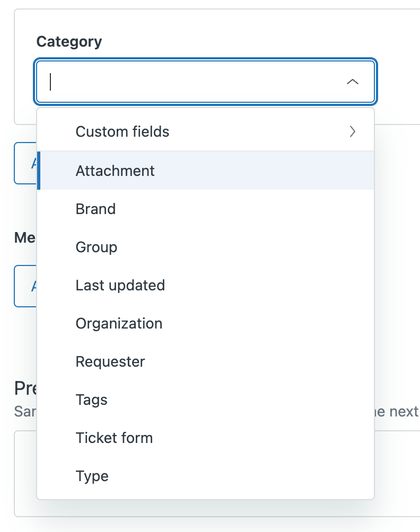The height and width of the screenshot is (532, 420).
Task: Click the preview description text ending in next
Action: click(x=397, y=411)
